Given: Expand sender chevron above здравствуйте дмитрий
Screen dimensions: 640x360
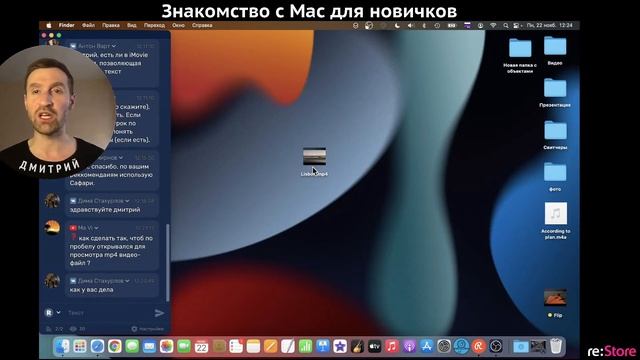Looking at the screenshot, I should (127, 201).
